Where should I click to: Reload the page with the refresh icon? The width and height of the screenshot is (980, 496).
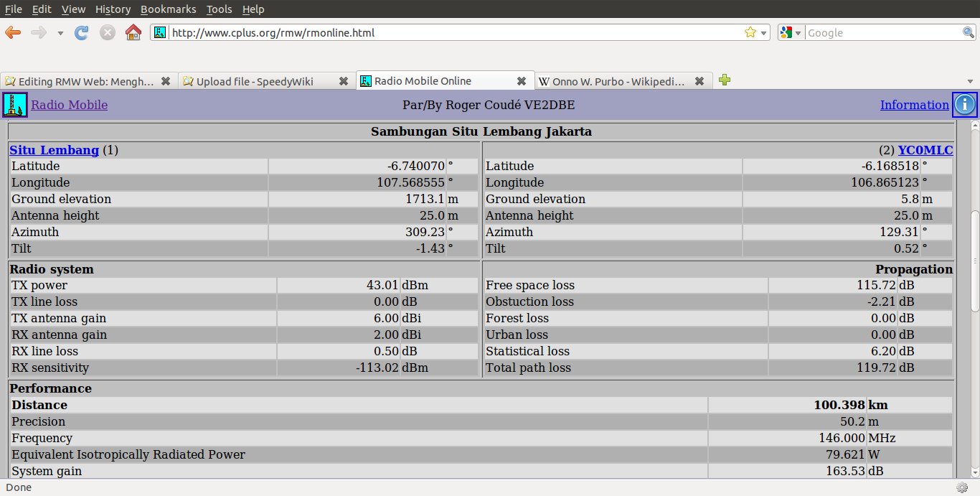click(x=82, y=32)
